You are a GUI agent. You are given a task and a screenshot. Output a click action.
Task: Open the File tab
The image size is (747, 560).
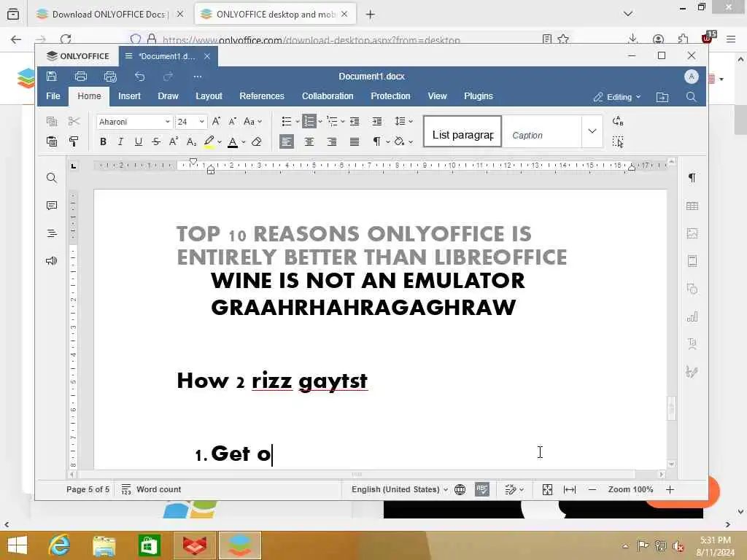coord(53,96)
